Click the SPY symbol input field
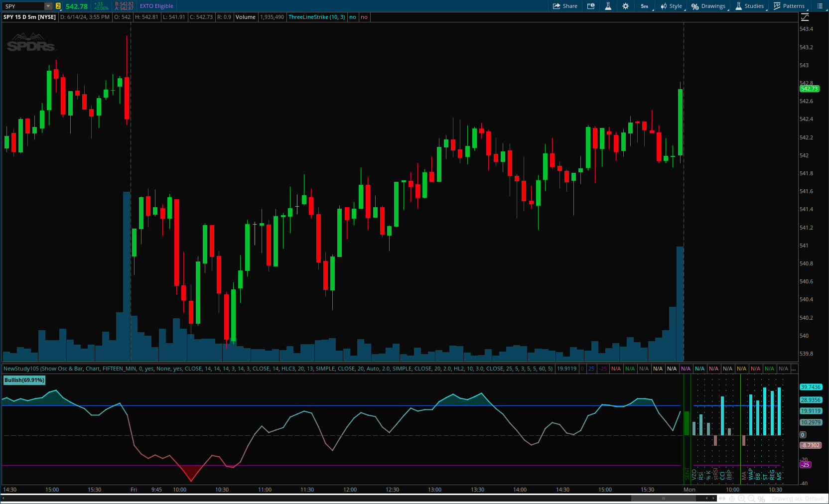This screenshot has height=504, width=829. click(x=23, y=6)
